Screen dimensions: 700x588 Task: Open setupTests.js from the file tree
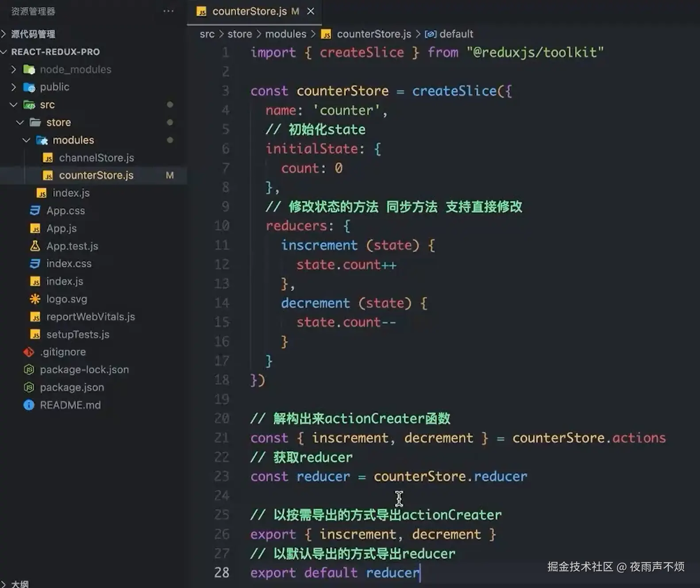[x=78, y=334]
